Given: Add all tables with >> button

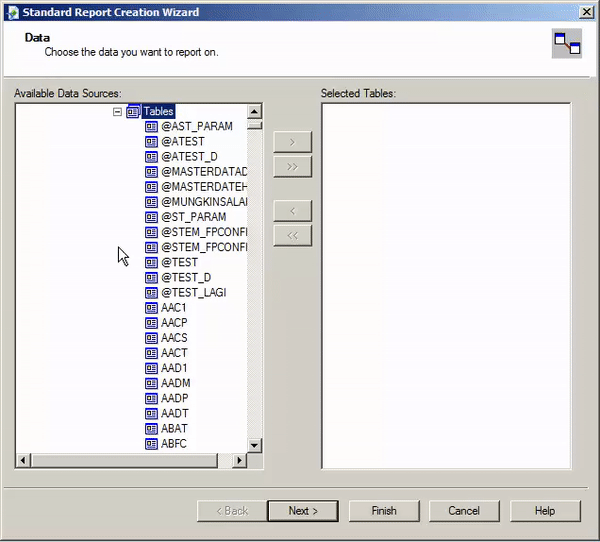Looking at the screenshot, I should click(293, 167).
